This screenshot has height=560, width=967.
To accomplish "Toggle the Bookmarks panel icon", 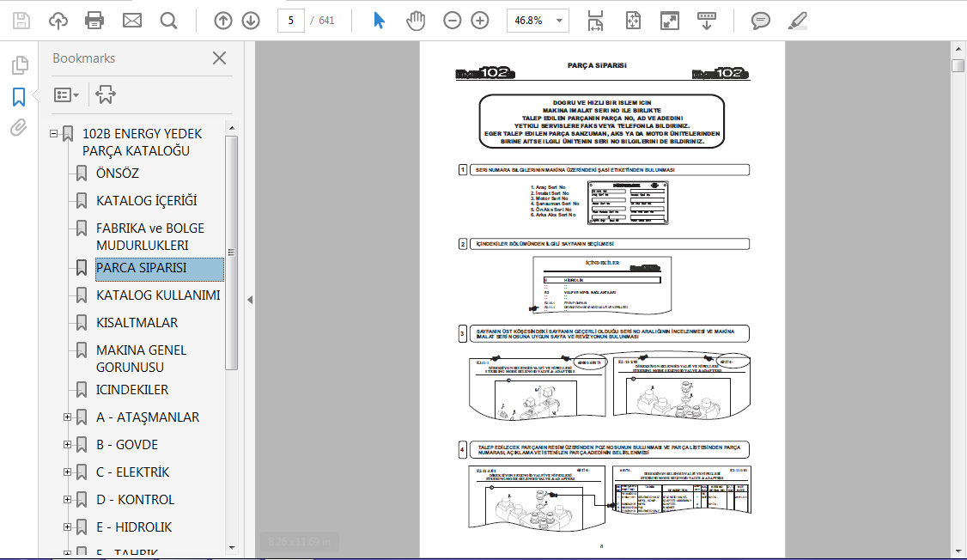I will [x=19, y=97].
